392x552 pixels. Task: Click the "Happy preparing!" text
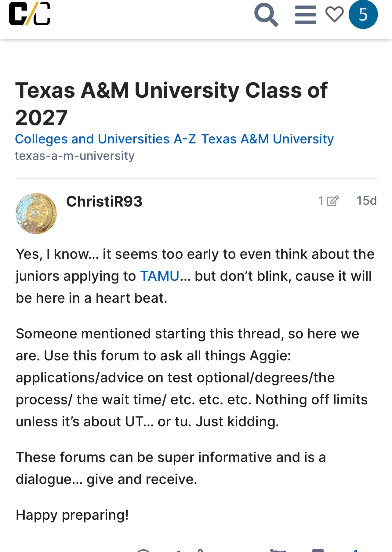(x=72, y=515)
